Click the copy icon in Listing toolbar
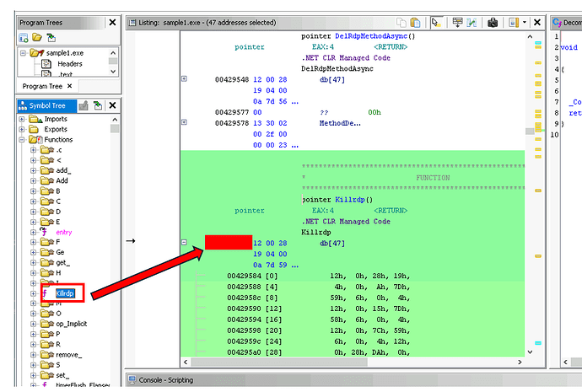 [x=403, y=23]
